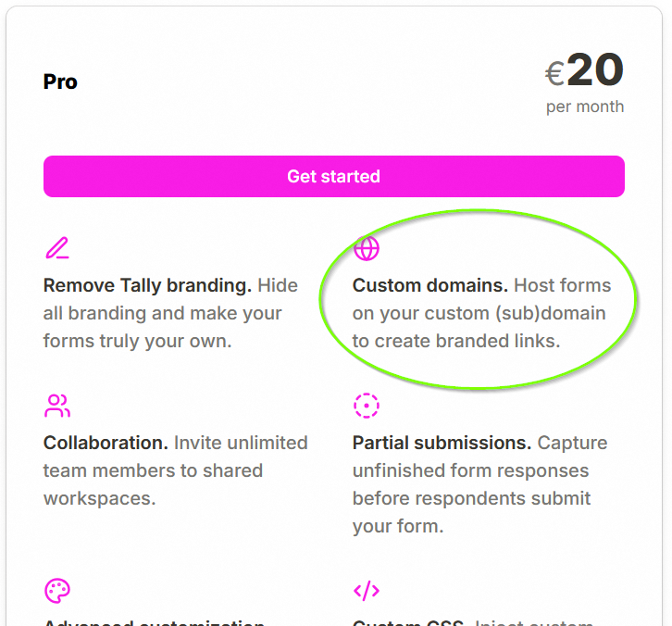
Task: Click the partially visible 'Advanced customization' heading
Action: 155,622
